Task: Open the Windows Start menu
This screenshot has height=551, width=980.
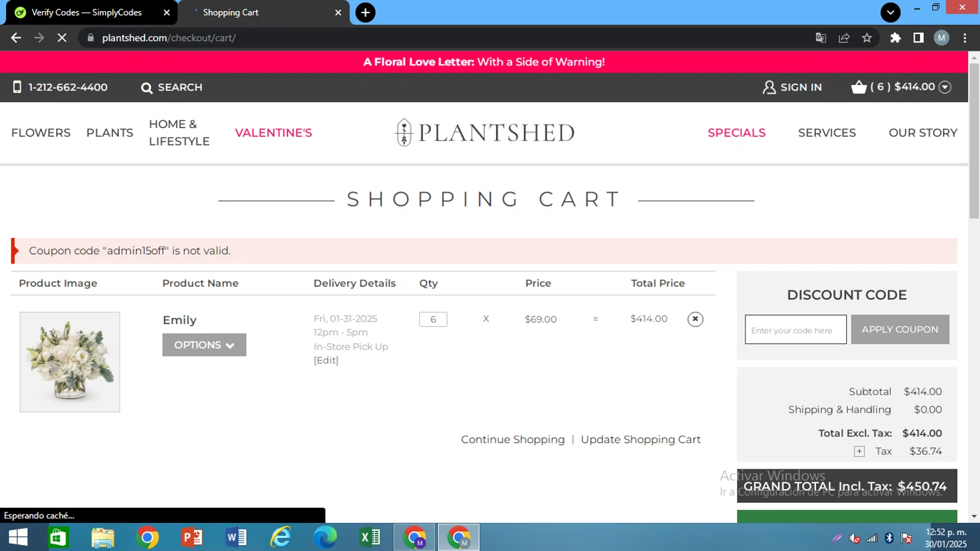Action: click(x=18, y=537)
